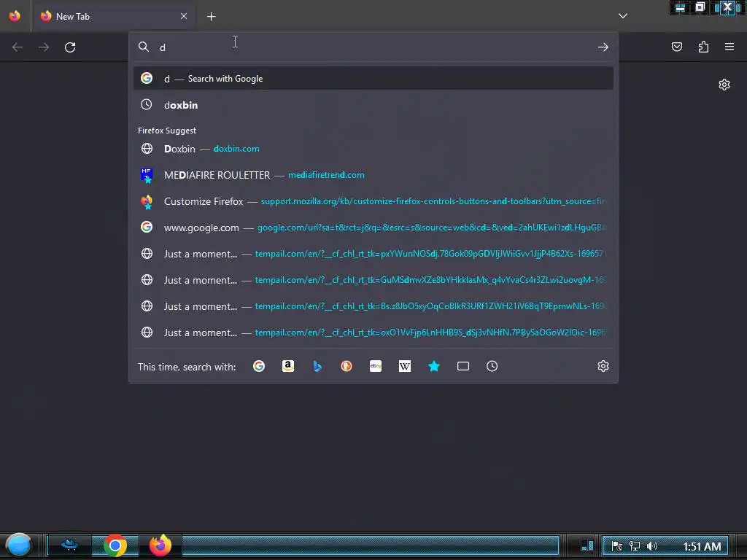
Task: Open tempail suggestion with pxYWunNOSdj token
Action: point(373,254)
